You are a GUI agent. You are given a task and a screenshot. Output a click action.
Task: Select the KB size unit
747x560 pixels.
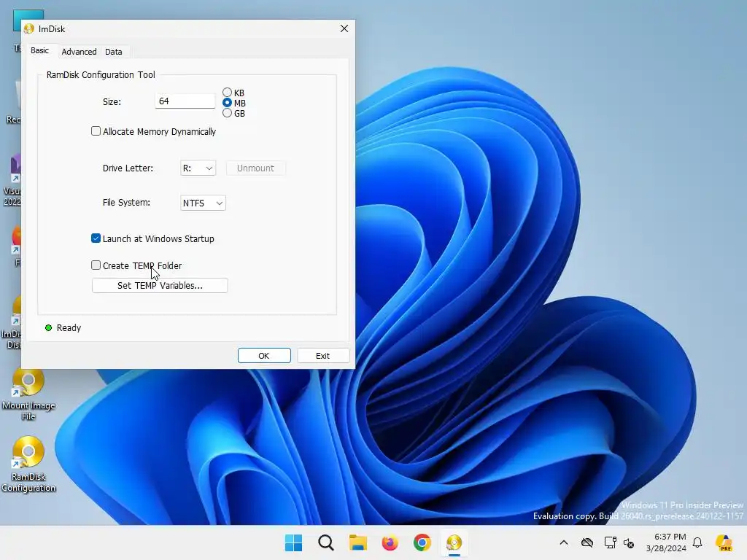[228, 93]
